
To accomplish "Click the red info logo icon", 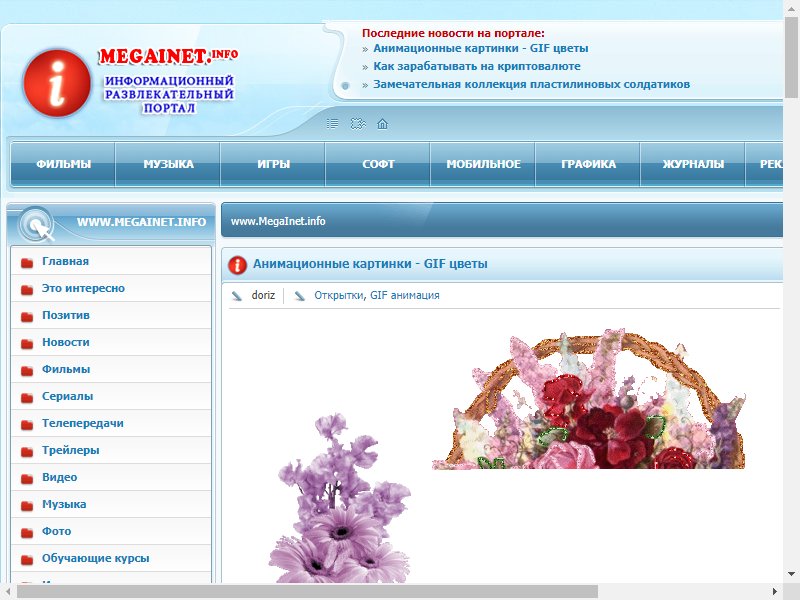I will coord(57,83).
